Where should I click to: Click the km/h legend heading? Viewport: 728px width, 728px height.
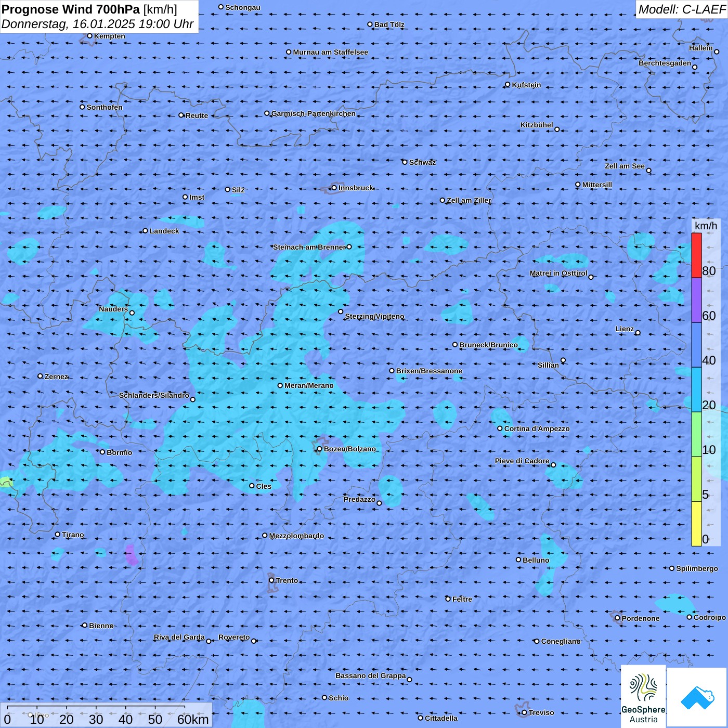point(706,226)
